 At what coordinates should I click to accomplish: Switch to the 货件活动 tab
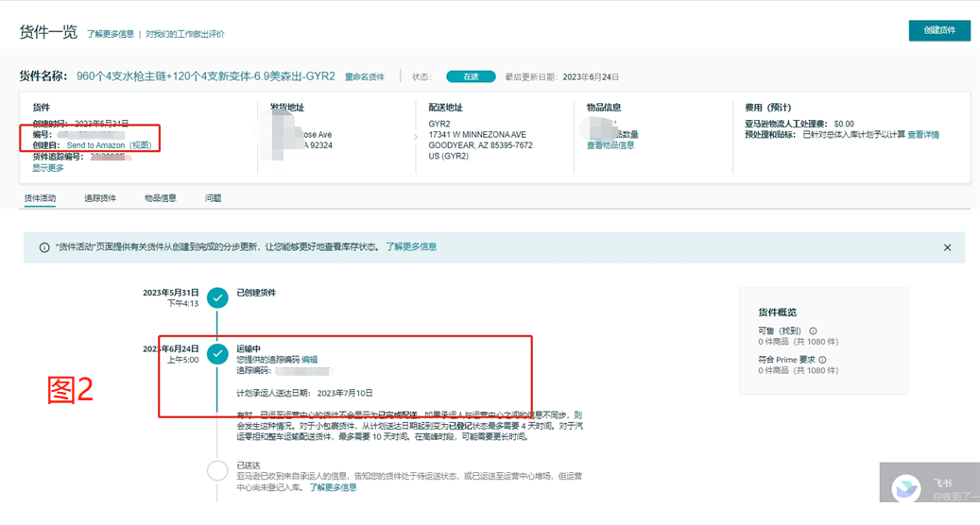tap(40, 198)
